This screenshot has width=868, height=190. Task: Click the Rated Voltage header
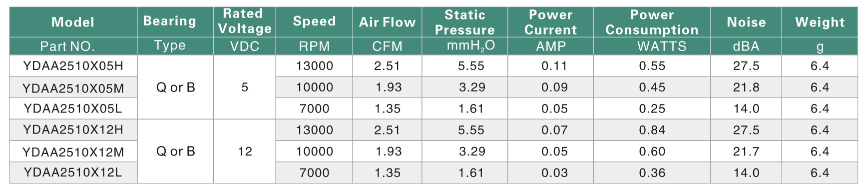tap(245, 22)
